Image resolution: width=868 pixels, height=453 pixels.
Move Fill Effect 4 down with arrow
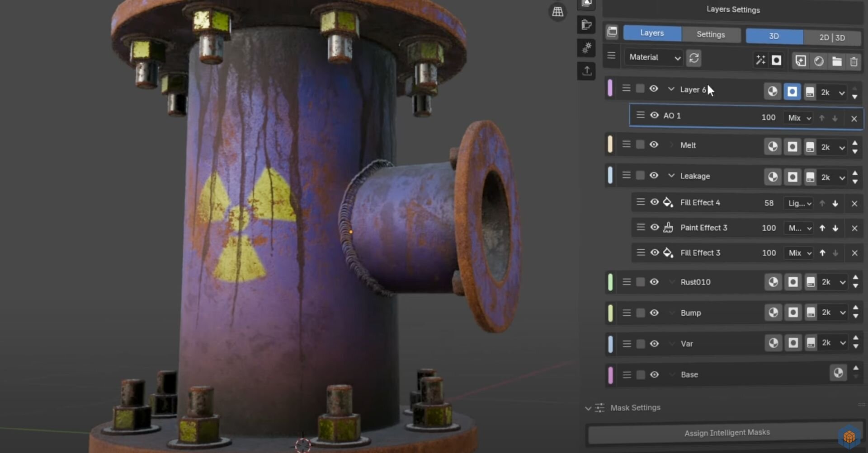(835, 204)
